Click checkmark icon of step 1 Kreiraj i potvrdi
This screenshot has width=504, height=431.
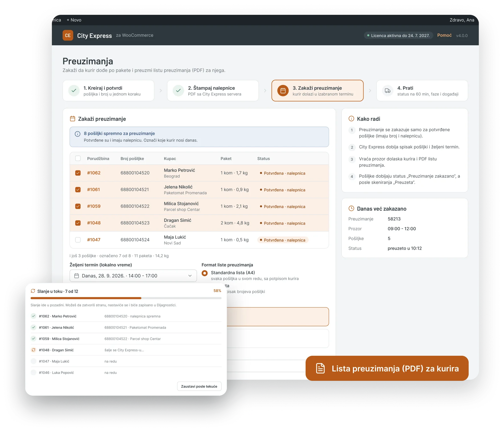(74, 91)
